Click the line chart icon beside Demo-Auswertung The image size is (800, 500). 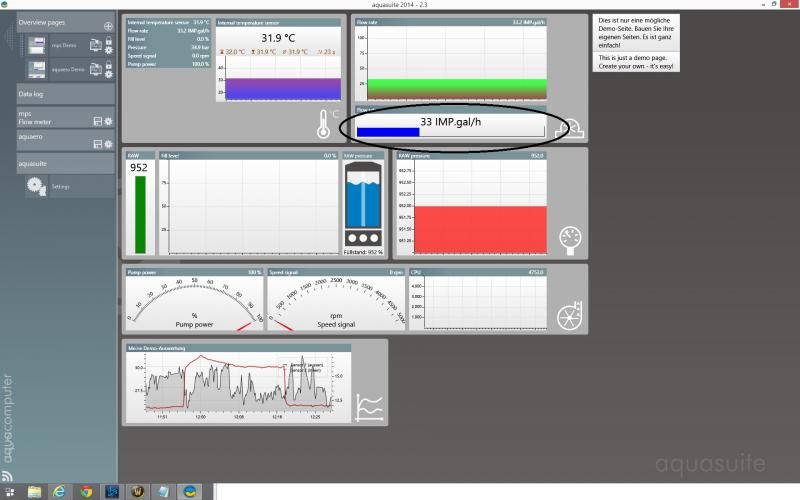(x=369, y=406)
